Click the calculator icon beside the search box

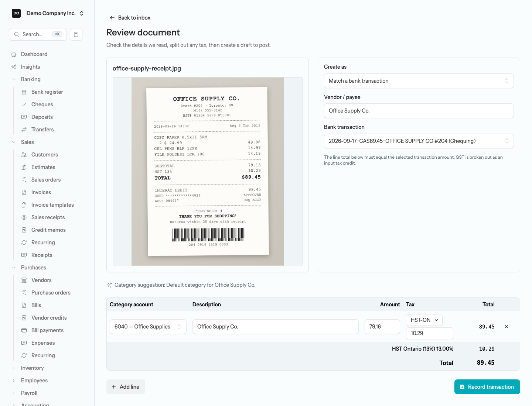(76, 34)
